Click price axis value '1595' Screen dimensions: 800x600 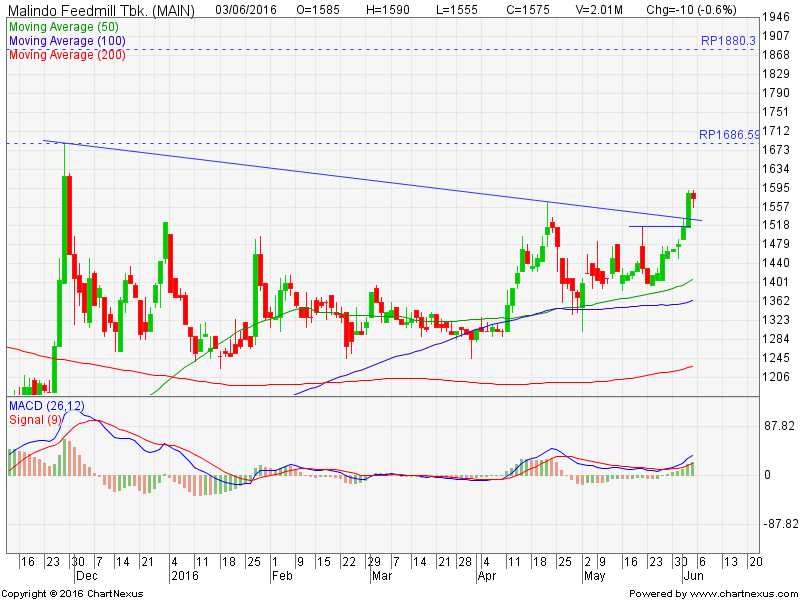point(776,188)
